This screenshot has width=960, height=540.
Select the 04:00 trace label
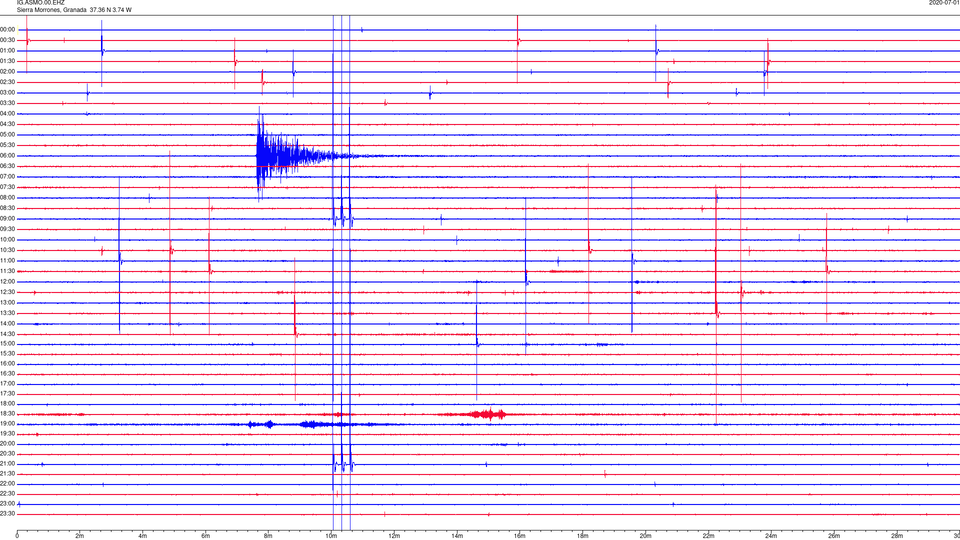8,114
